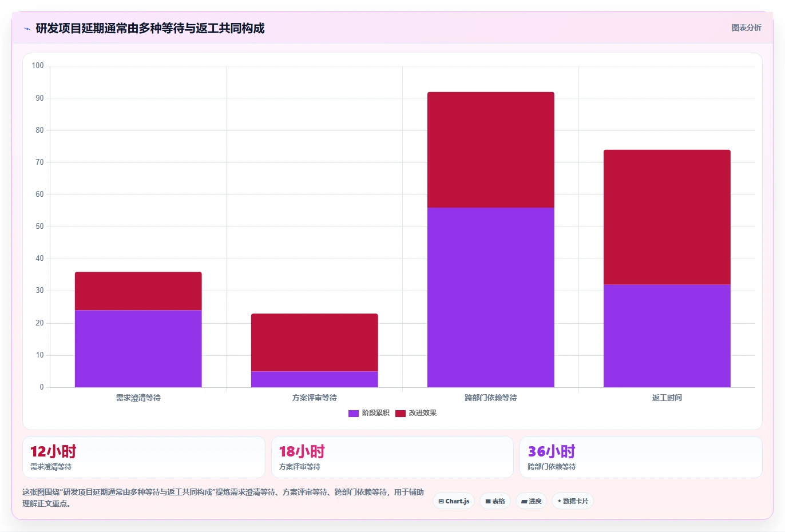Click the 需求澄清等待 x-axis label
The width and height of the screenshot is (785, 532).
[x=138, y=398]
